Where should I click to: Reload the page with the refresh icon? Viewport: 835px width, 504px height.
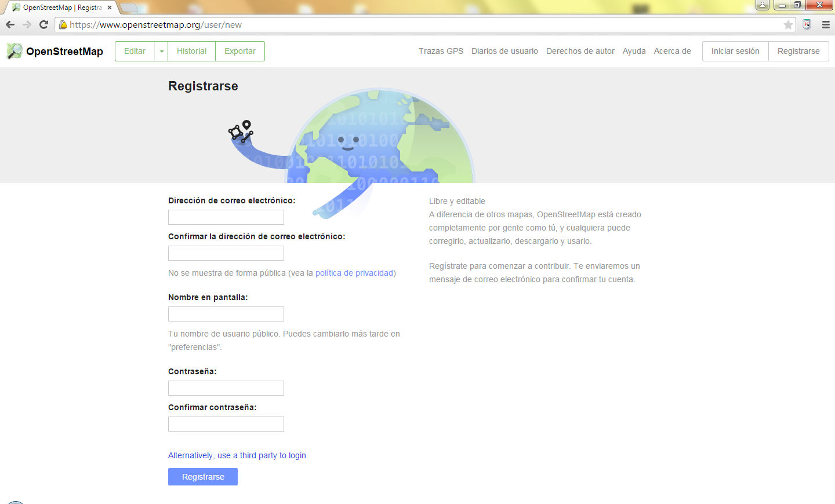(x=43, y=24)
